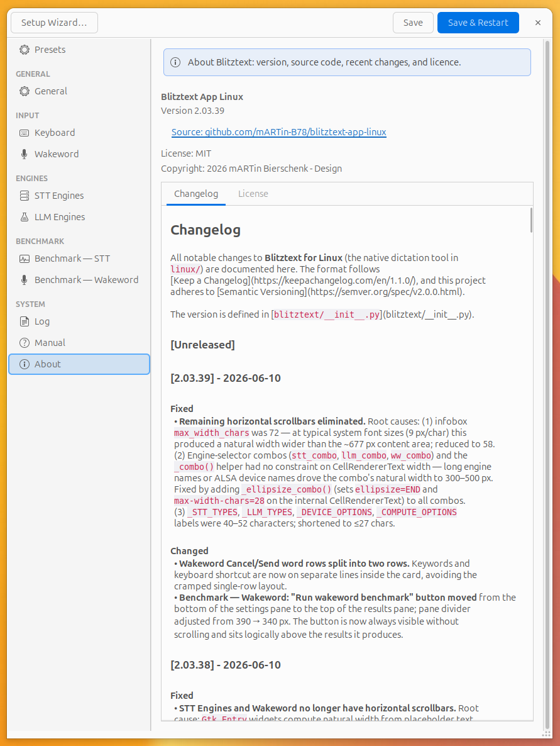Open the Keyboard settings
The width and height of the screenshot is (560, 746).
[79, 133]
